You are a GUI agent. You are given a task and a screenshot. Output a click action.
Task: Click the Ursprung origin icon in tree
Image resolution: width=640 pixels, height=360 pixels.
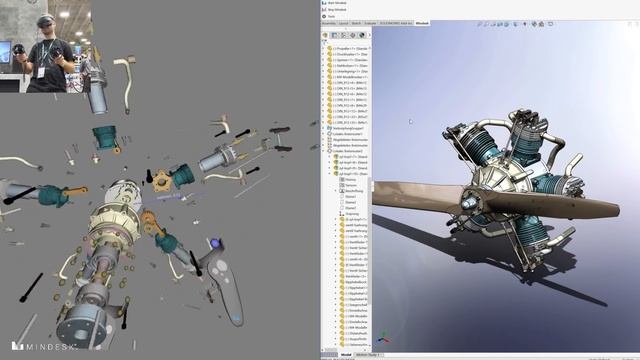point(342,214)
